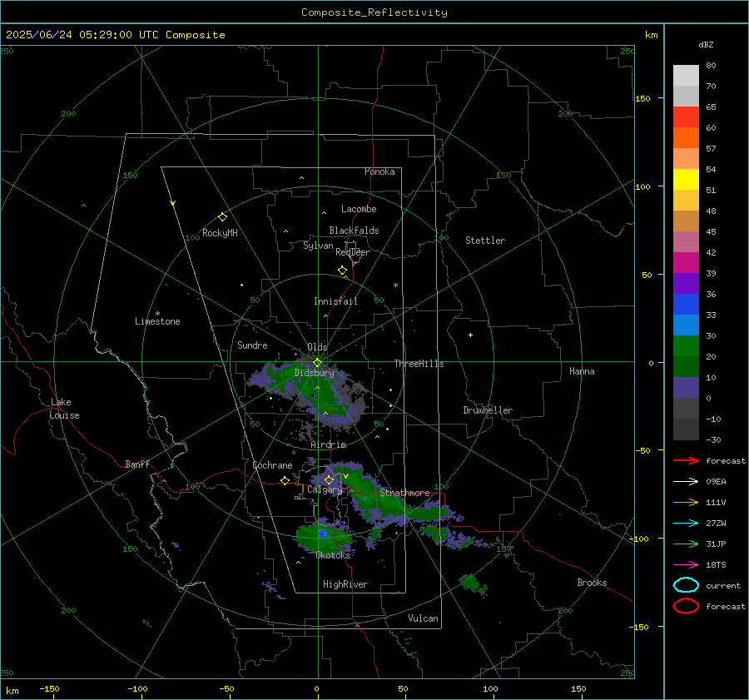The height and width of the screenshot is (700, 749).
Task: Select the 65 dBZ red color swatch
Action: (x=686, y=117)
